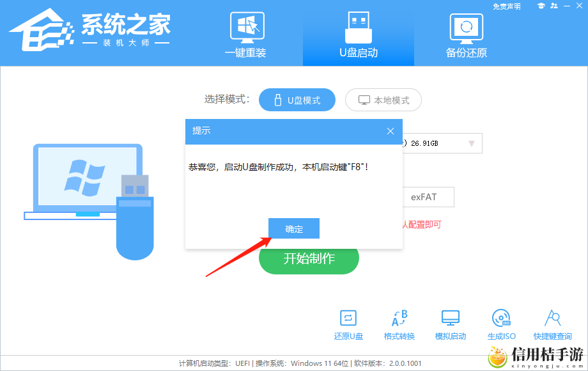Open the 备份还原 tab
This screenshot has height=371, width=588.
coord(466,35)
